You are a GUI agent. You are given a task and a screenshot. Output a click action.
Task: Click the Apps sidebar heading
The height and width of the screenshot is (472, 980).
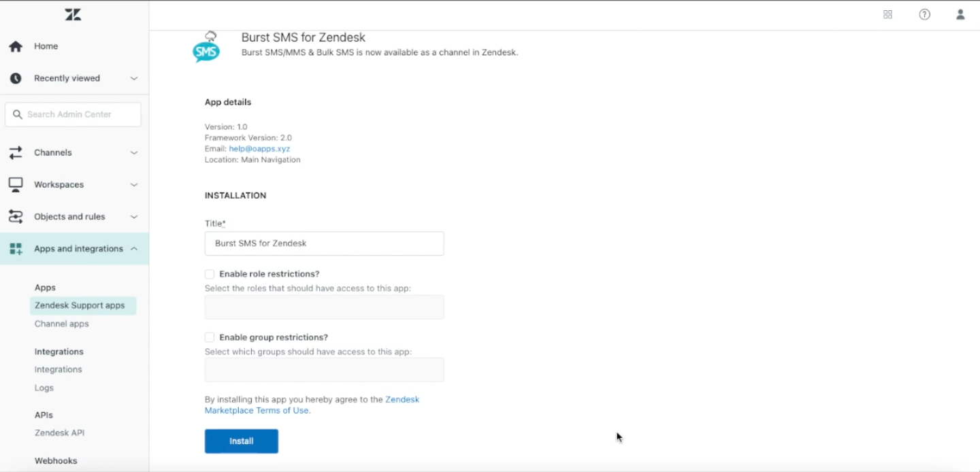coord(45,288)
